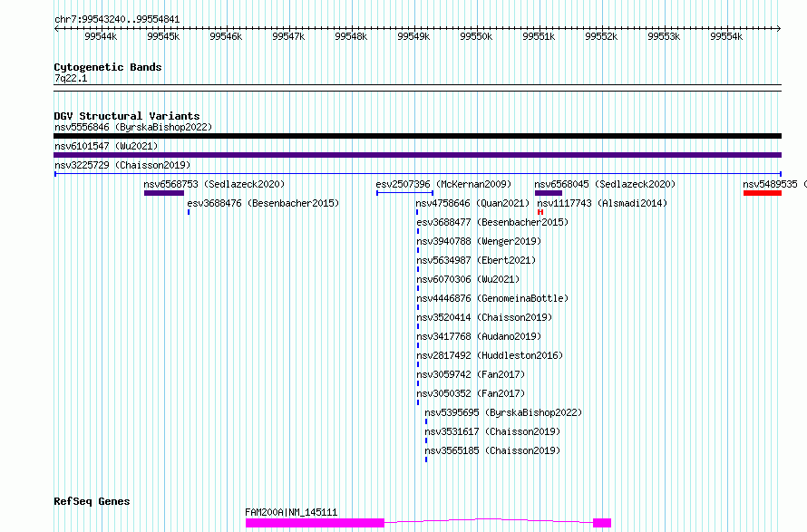This screenshot has width=807, height=532.
Task: Open nsv3565185 (Chaisson2019) label
Action: coord(492,450)
